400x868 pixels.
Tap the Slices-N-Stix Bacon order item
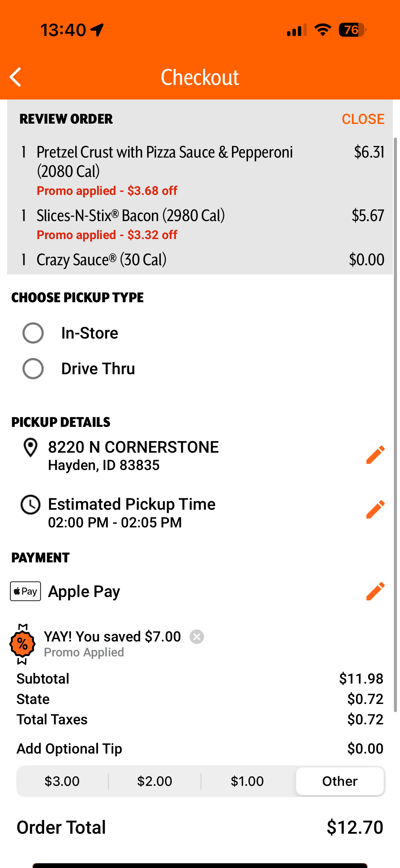(131, 216)
